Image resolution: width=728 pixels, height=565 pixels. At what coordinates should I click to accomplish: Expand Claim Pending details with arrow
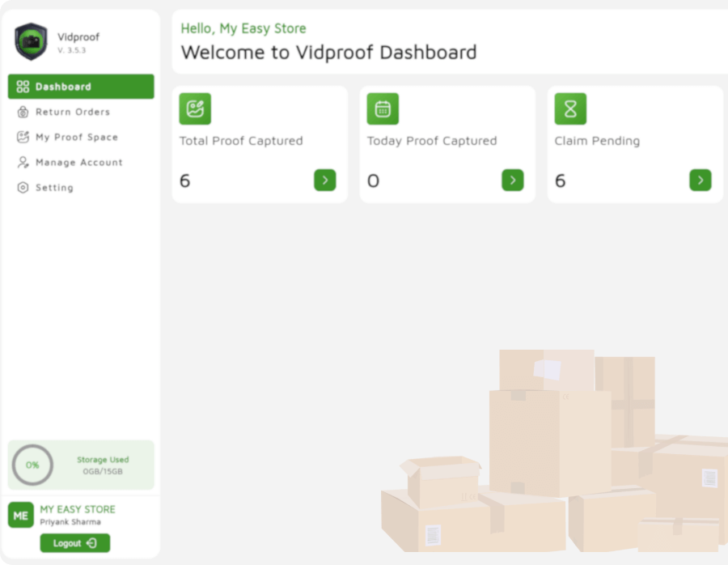[x=700, y=180]
